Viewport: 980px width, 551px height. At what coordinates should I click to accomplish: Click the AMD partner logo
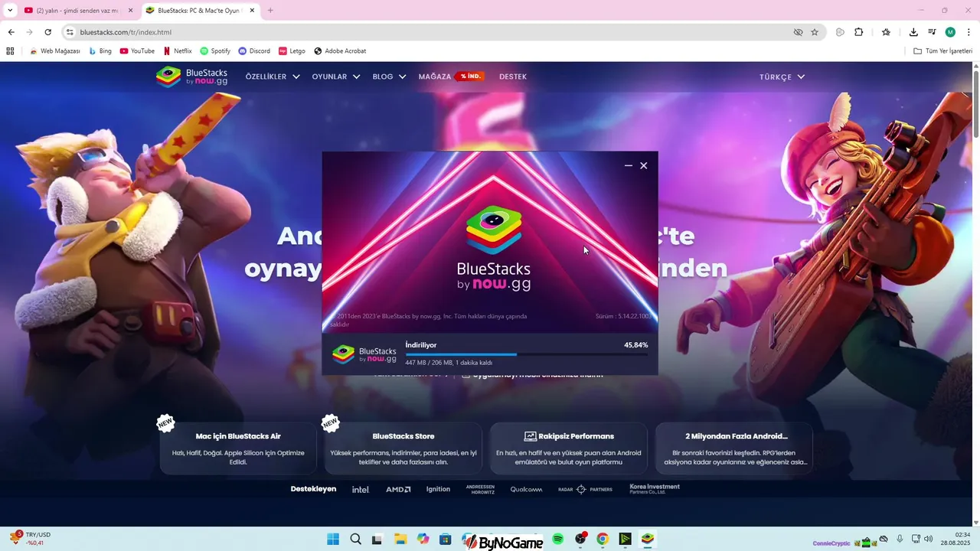click(398, 489)
